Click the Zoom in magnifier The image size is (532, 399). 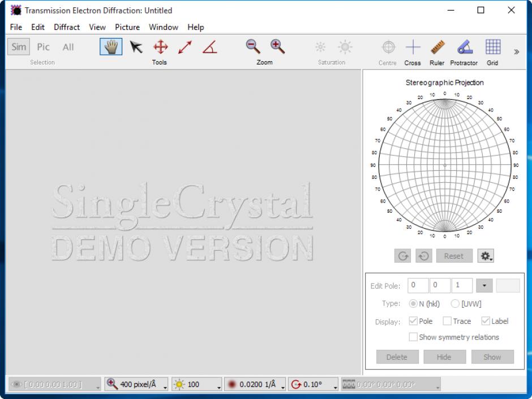point(277,46)
